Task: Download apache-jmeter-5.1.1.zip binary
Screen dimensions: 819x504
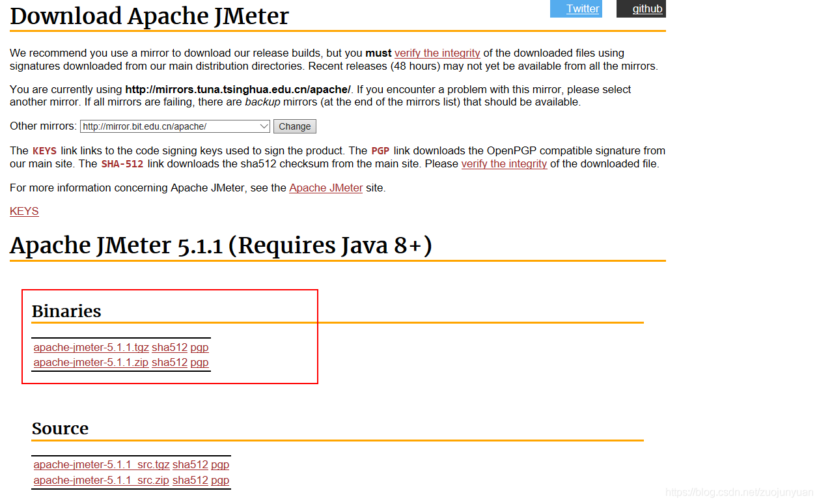Action: point(91,362)
